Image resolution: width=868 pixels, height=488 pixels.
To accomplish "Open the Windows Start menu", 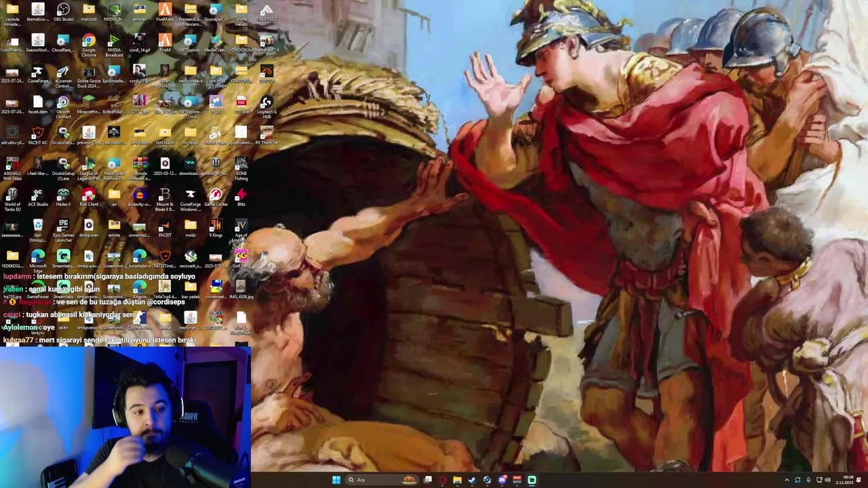I will (336, 480).
